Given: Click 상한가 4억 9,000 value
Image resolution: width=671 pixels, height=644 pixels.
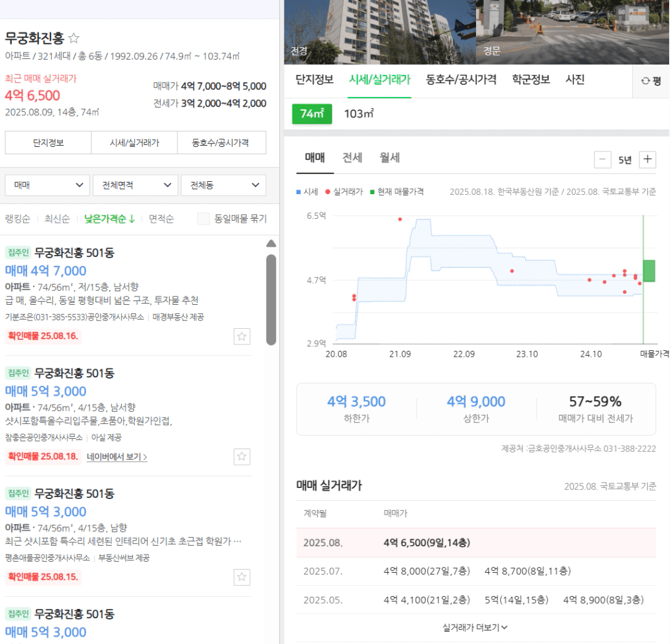Looking at the screenshot, I should click(476, 401).
